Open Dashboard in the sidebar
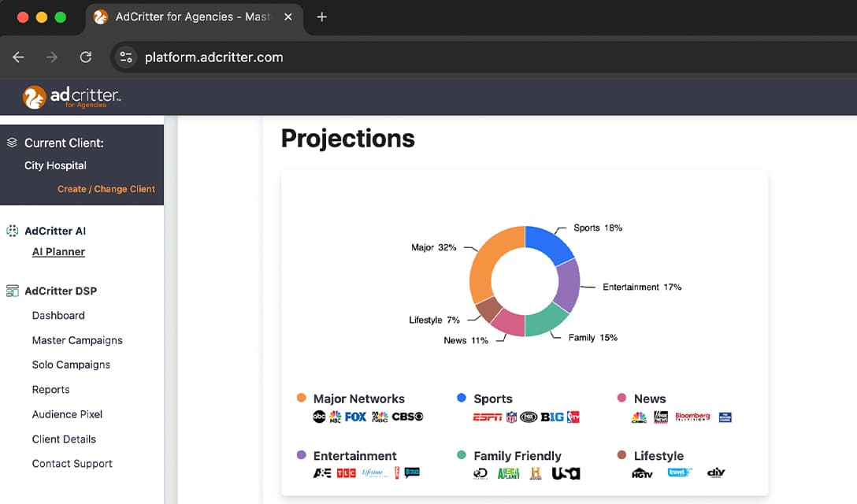Screen dimensions: 857x504 (58, 316)
